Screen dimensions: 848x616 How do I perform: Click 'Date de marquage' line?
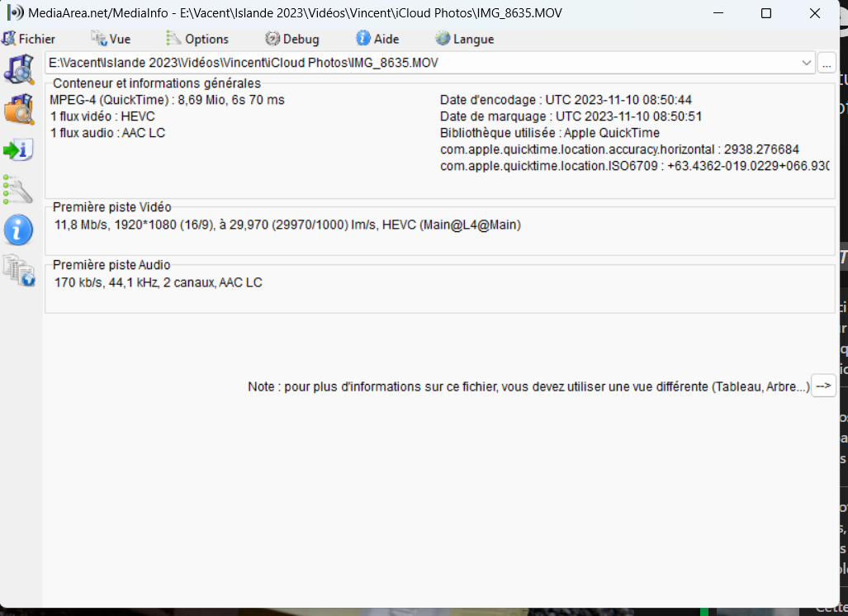(x=571, y=116)
